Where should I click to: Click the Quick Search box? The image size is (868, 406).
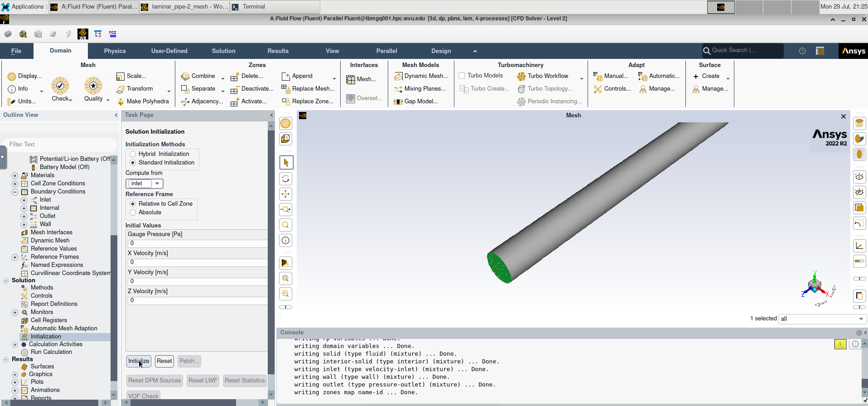743,50
